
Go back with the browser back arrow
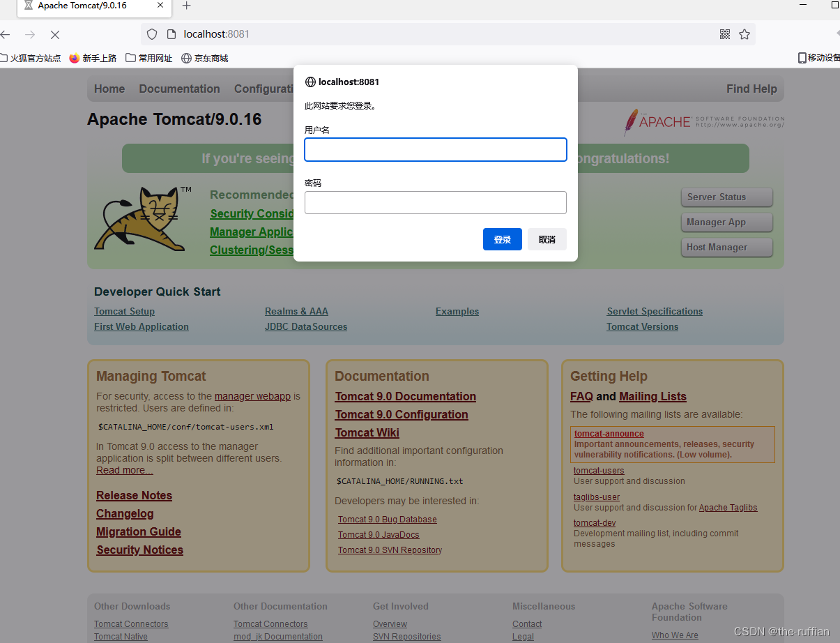[x=5, y=34]
